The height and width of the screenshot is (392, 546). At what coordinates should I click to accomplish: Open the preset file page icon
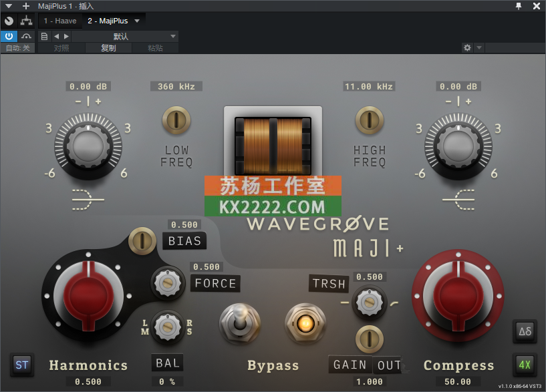(x=44, y=36)
